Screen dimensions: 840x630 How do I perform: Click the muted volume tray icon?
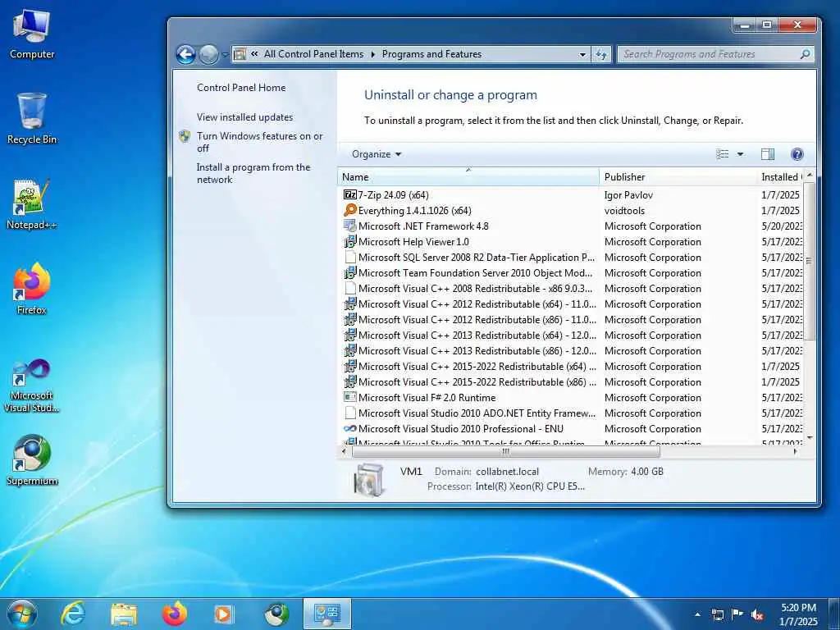[x=757, y=614]
